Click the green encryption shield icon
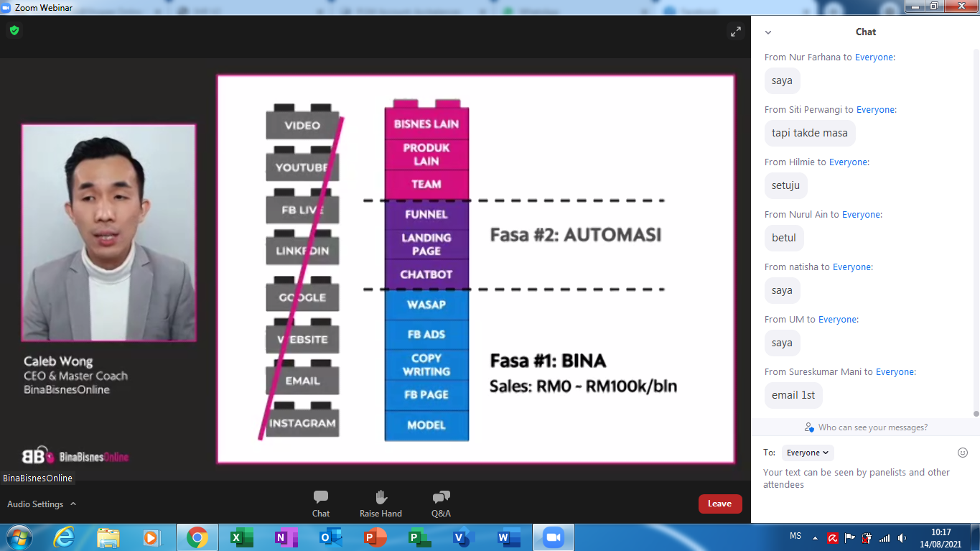This screenshot has height=551, width=980. click(x=14, y=31)
